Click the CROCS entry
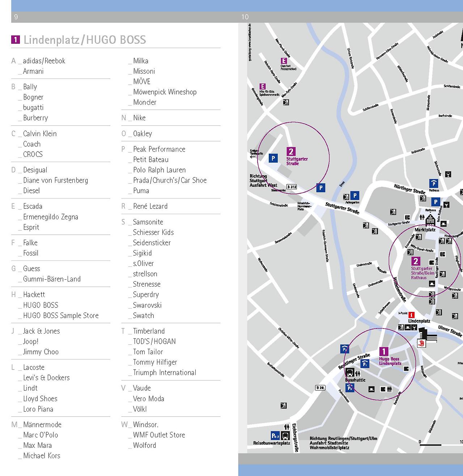 33,154
